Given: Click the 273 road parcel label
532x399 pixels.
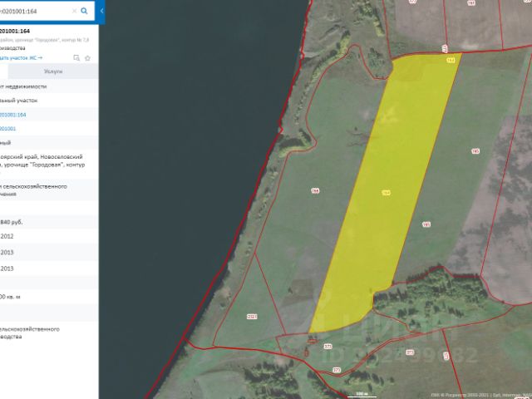Looking at the screenshot, I should 337,368.
